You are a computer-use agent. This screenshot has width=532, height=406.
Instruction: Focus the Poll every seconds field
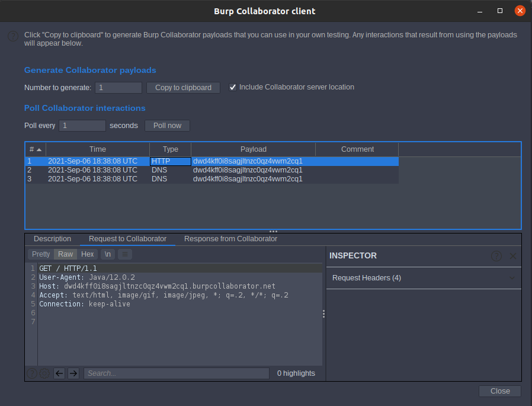(x=82, y=126)
